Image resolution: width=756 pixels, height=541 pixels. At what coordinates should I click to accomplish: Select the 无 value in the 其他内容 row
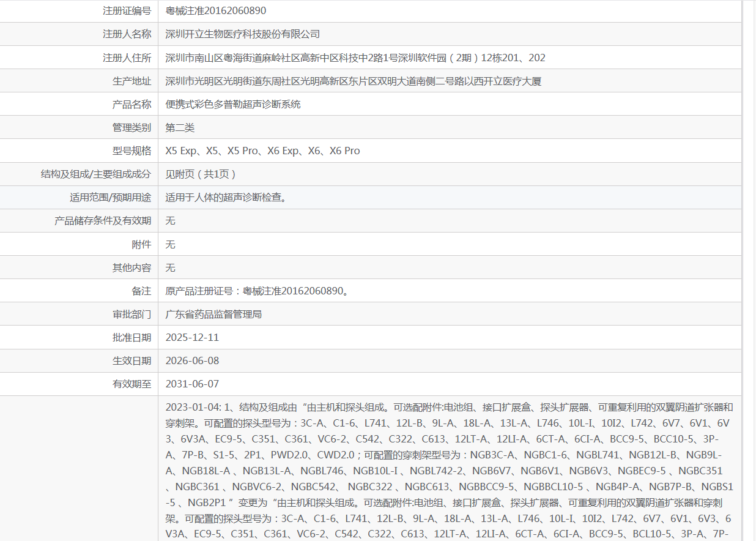click(x=170, y=267)
